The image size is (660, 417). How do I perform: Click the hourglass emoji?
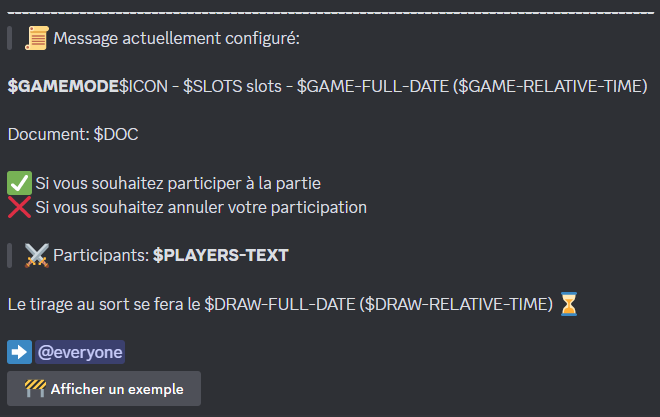pyautogui.click(x=569, y=304)
